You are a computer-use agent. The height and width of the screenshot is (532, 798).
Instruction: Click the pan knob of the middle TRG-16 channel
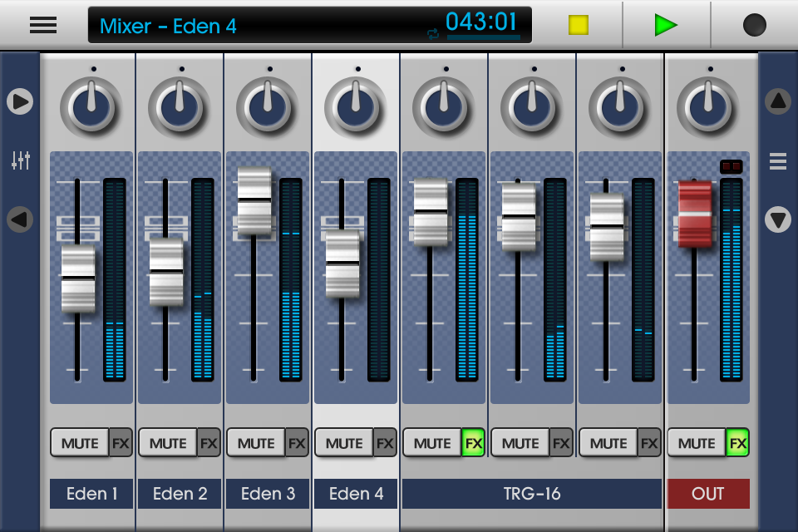[531, 107]
